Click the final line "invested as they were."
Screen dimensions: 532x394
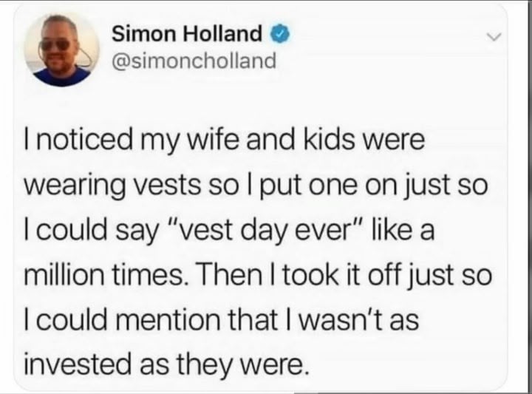coord(166,364)
